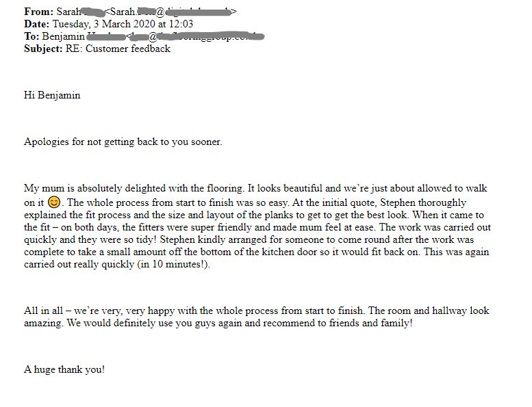Viewport: 532px width, 407px height.
Task: Click the "Date:" header label
Action: [37, 24]
